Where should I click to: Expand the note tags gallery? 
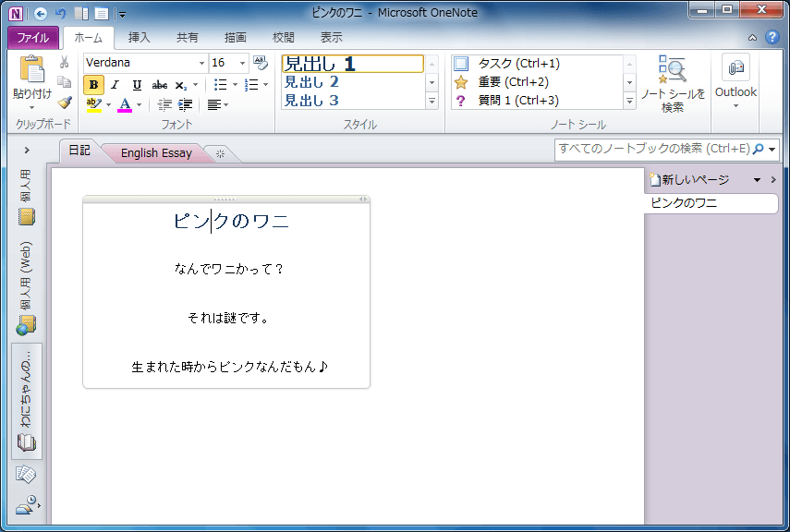coord(629,101)
